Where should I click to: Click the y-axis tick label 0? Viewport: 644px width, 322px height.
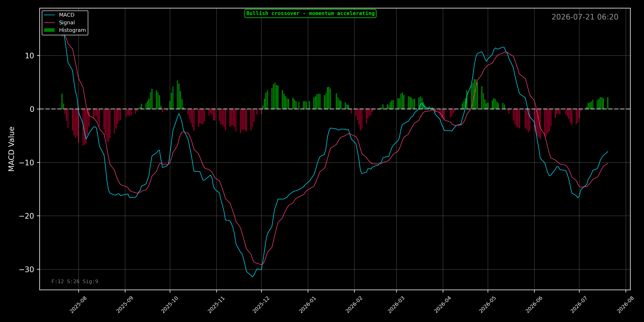point(32,109)
